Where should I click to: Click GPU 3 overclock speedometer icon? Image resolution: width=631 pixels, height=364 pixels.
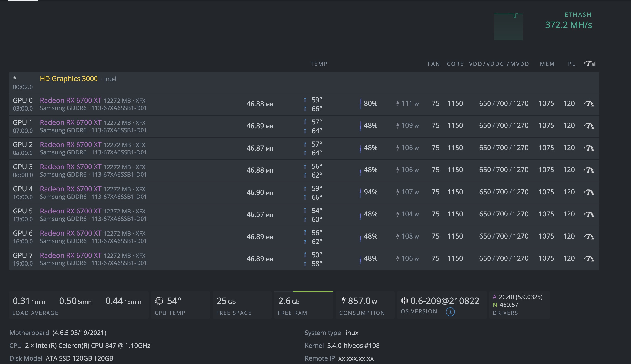[588, 170]
